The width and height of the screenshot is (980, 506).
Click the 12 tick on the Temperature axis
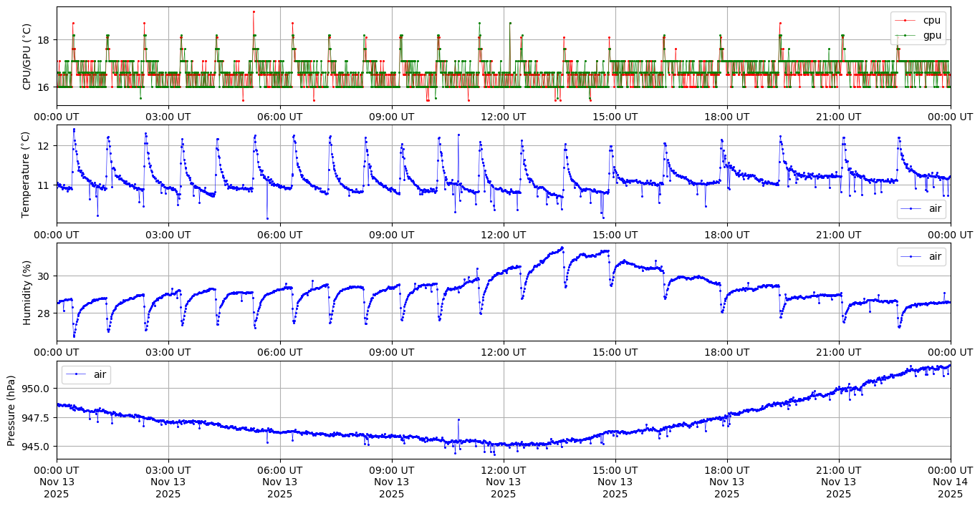click(x=44, y=146)
